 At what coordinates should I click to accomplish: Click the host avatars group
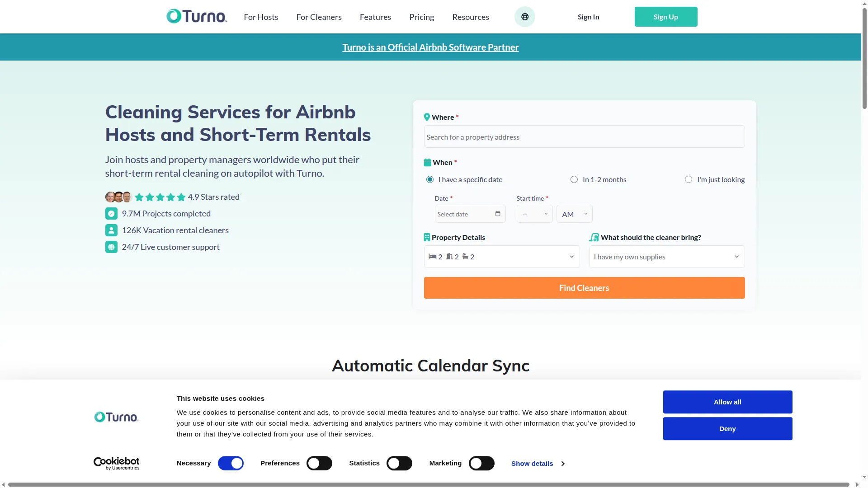point(118,197)
